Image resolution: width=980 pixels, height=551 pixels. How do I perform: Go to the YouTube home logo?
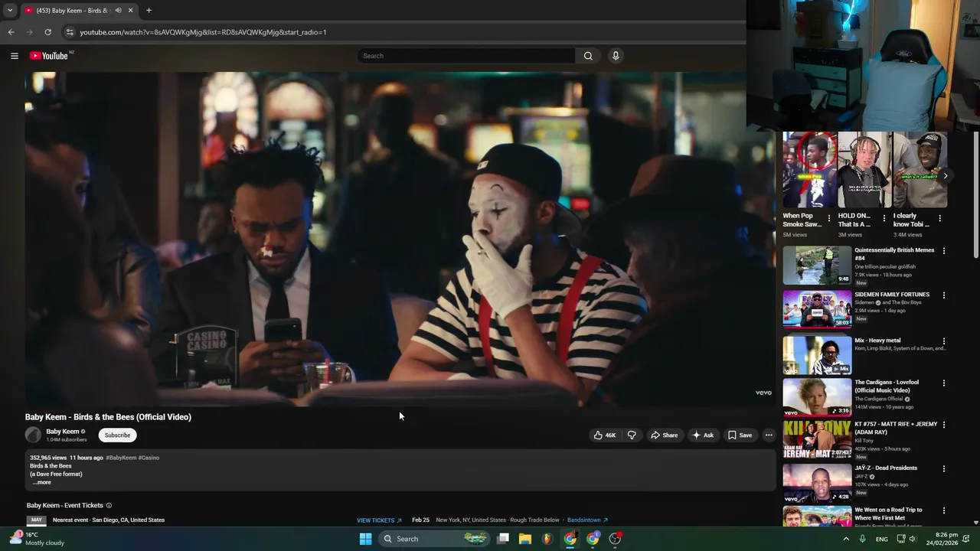point(49,56)
